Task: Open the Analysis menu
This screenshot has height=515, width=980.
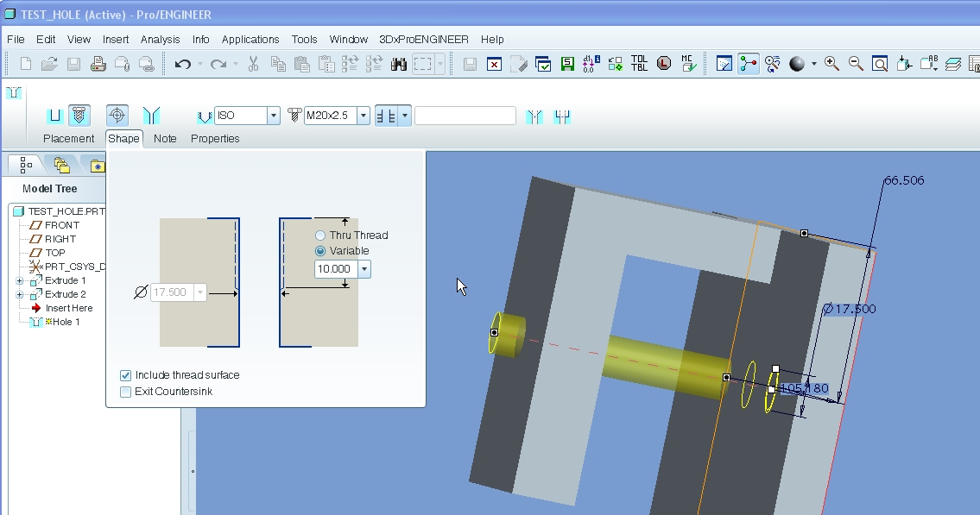Action: (x=160, y=40)
